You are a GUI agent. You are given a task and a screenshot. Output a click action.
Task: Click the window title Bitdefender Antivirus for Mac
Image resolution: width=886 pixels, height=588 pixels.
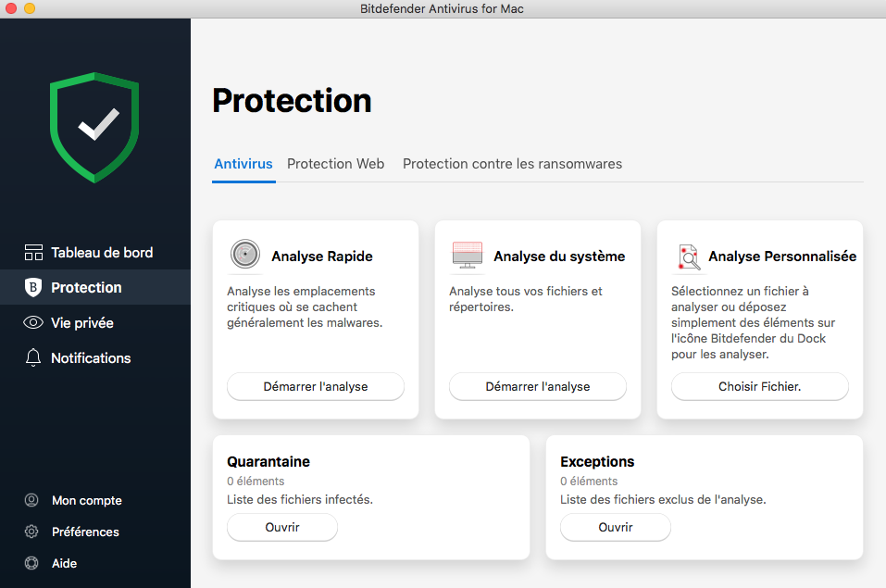[442, 8]
